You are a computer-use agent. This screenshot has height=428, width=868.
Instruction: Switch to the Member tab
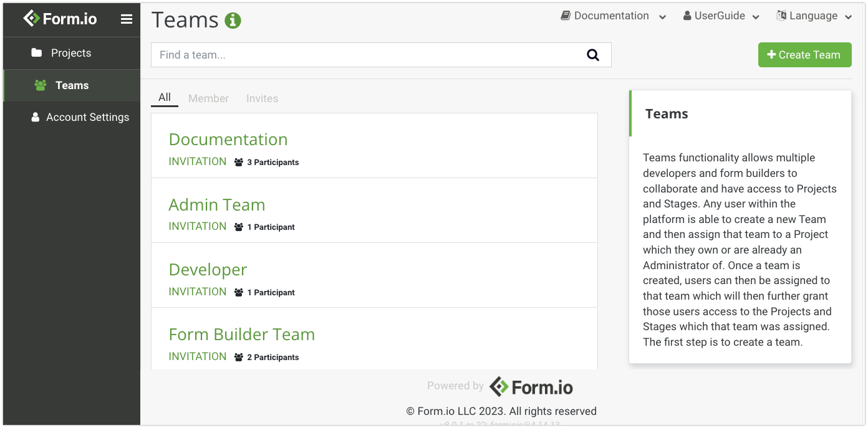pos(208,98)
